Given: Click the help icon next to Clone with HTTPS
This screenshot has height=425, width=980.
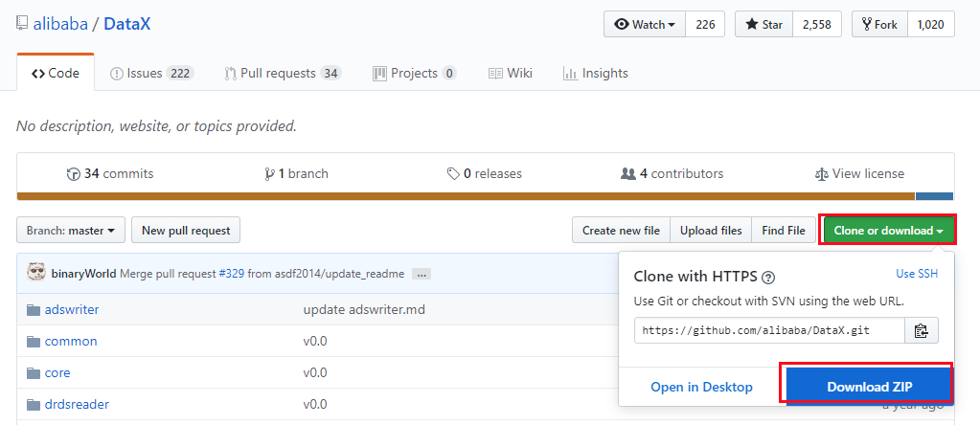Looking at the screenshot, I should click(x=769, y=277).
